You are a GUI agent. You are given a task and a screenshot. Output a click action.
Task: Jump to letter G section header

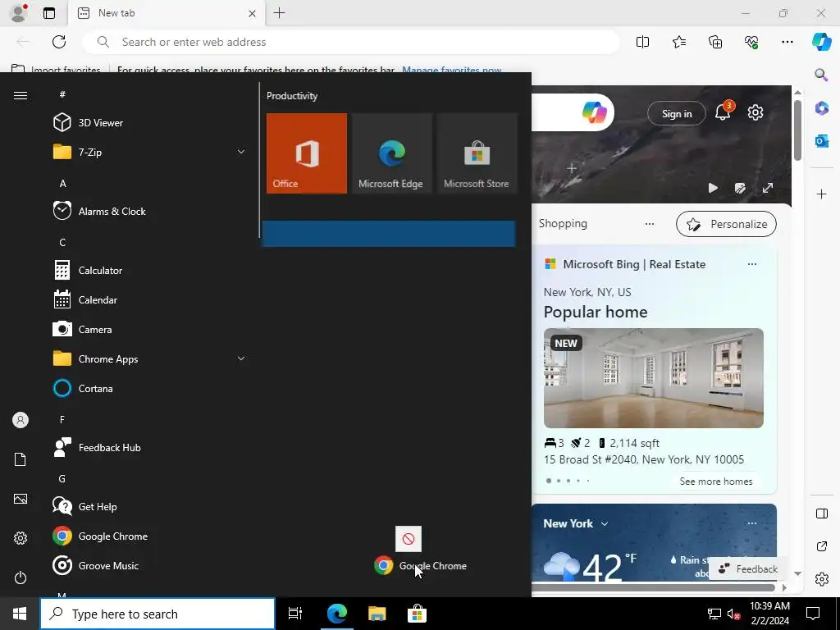62,478
